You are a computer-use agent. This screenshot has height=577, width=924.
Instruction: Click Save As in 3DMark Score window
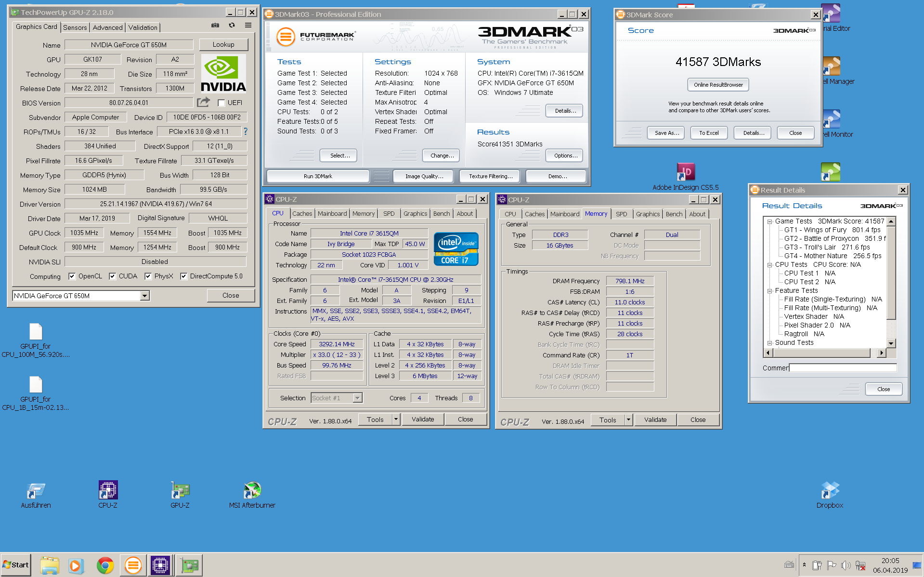(x=667, y=133)
